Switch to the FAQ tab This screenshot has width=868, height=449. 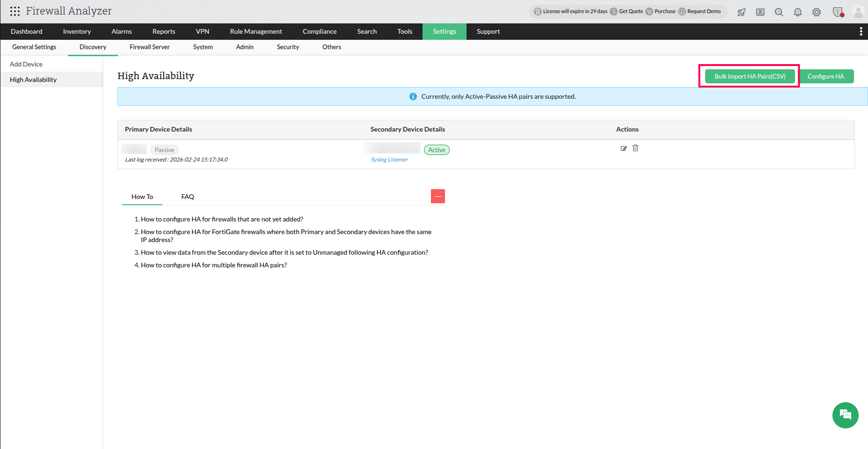coord(187,197)
